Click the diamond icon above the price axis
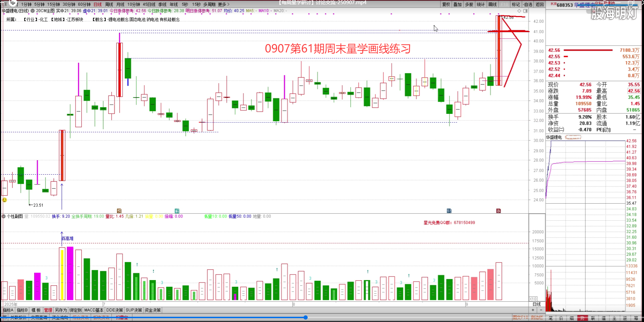 [519, 11]
